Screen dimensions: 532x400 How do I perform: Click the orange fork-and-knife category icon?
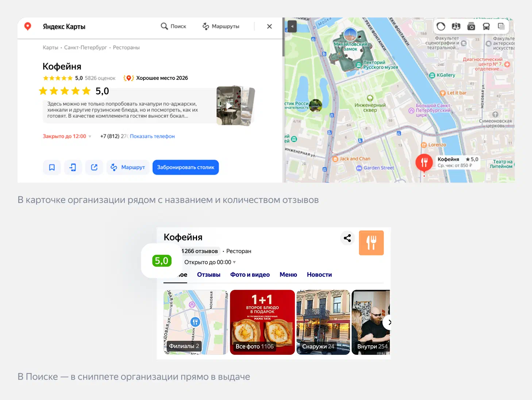(371, 243)
